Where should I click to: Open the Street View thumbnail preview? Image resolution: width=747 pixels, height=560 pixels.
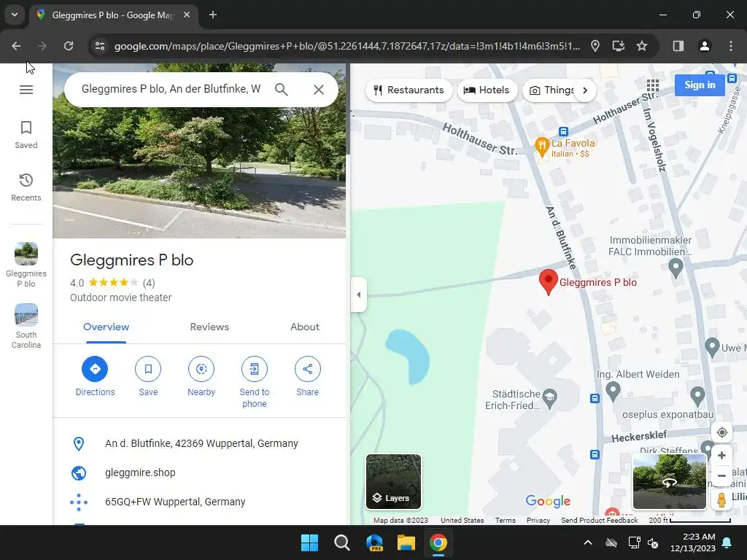point(670,481)
